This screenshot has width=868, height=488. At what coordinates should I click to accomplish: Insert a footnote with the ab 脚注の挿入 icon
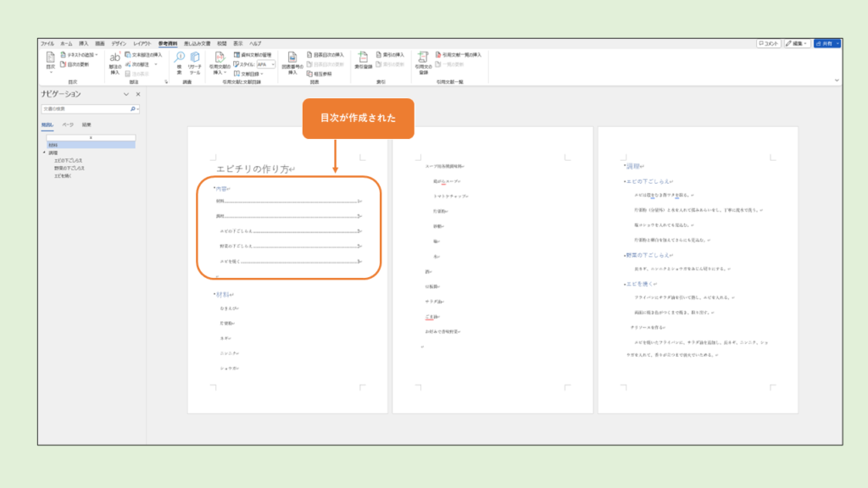[114, 63]
